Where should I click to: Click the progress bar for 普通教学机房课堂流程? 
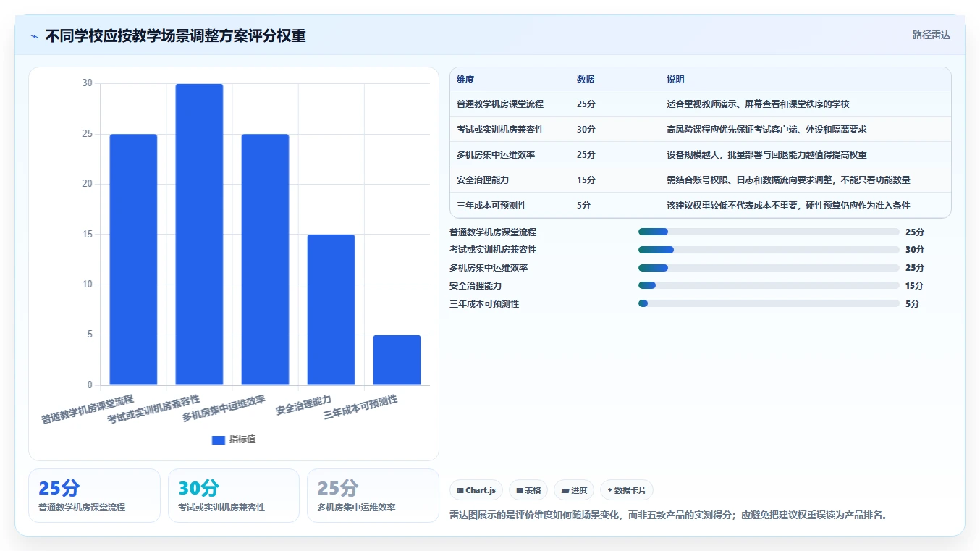coord(769,232)
